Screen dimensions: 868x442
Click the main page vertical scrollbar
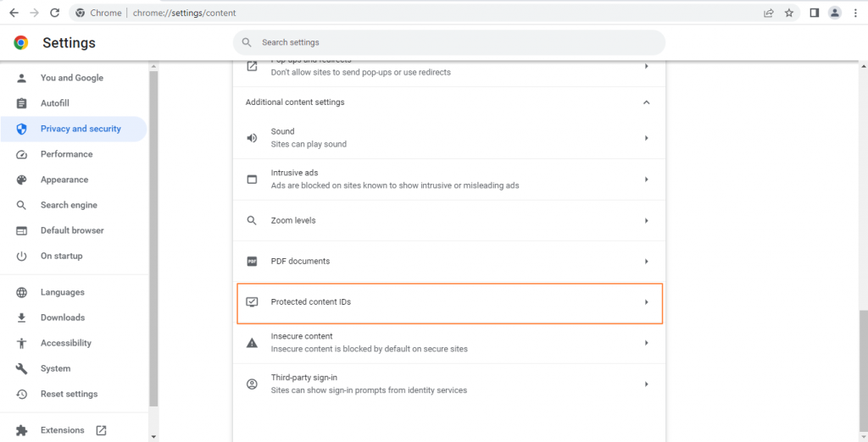(863, 373)
